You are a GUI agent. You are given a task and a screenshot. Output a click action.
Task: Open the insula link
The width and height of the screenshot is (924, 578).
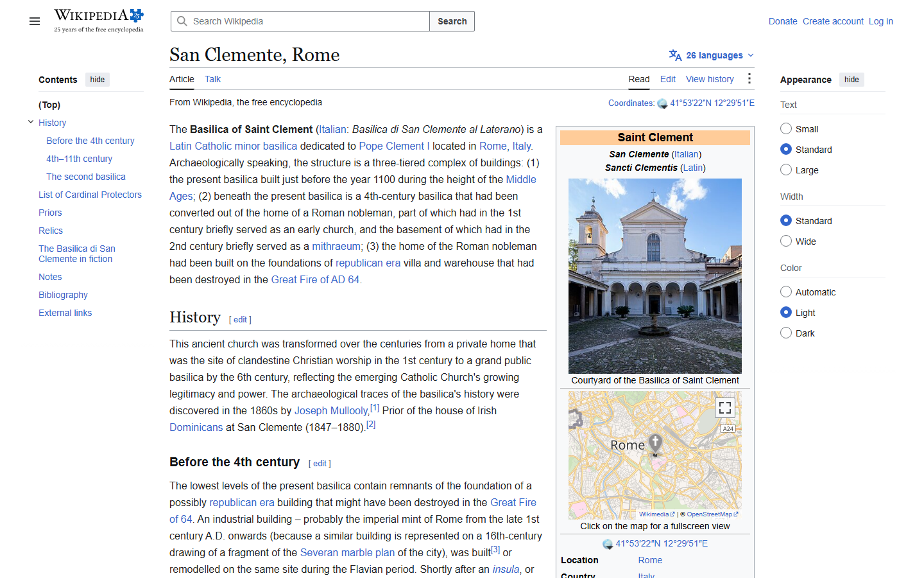(x=506, y=569)
